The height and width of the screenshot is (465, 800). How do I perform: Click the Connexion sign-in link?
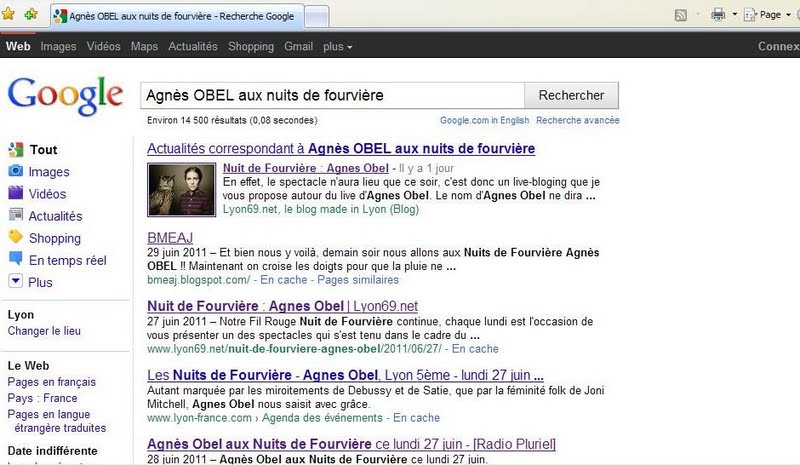click(x=779, y=46)
